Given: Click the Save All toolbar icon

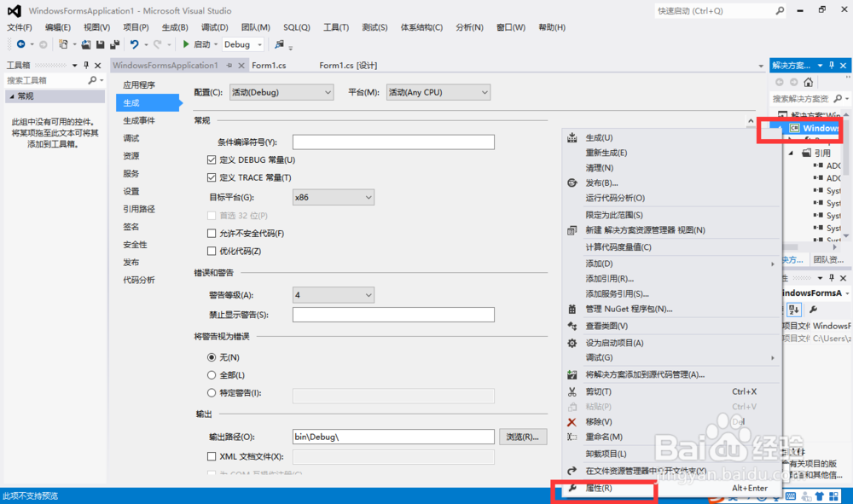Looking at the screenshot, I should 115,44.
